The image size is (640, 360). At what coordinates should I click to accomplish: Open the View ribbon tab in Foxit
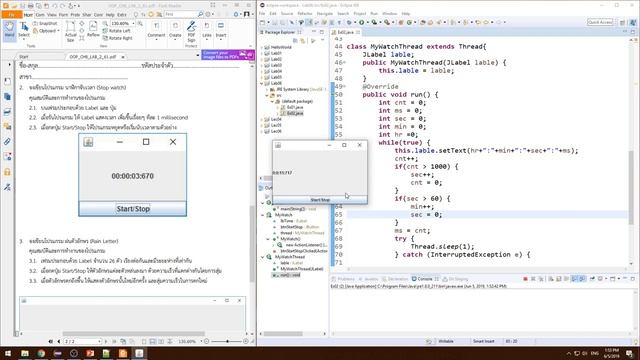(52, 15)
